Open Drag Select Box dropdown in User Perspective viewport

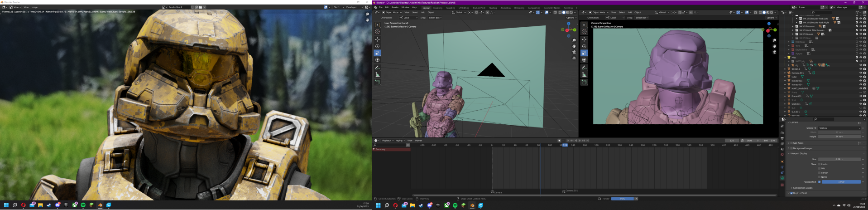point(435,18)
